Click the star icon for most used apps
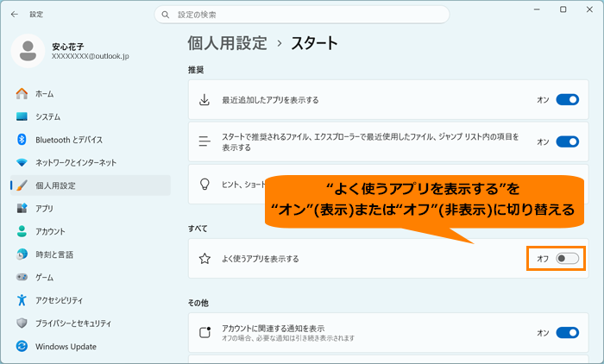The image size is (604, 364). click(204, 259)
